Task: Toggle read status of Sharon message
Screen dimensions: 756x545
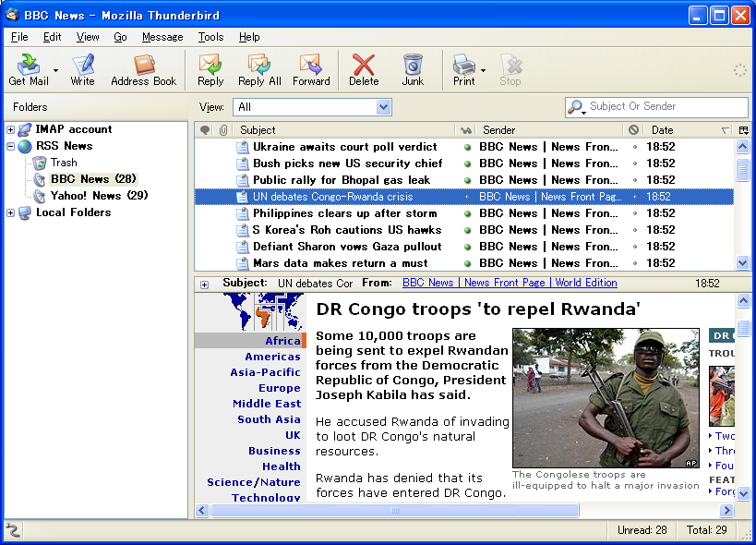Action: point(467,247)
